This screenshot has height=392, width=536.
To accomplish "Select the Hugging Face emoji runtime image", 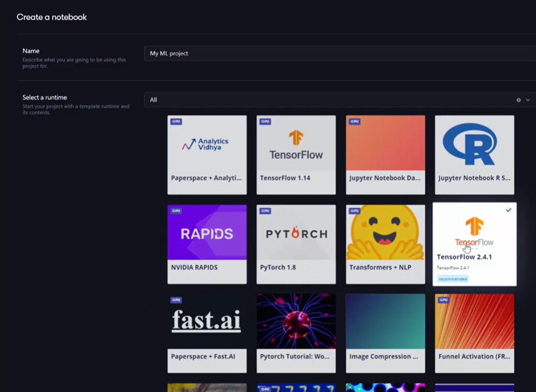I will click(385, 232).
